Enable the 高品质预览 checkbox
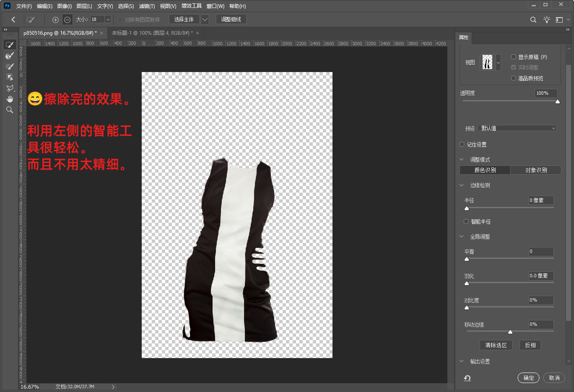 pos(513,78)
